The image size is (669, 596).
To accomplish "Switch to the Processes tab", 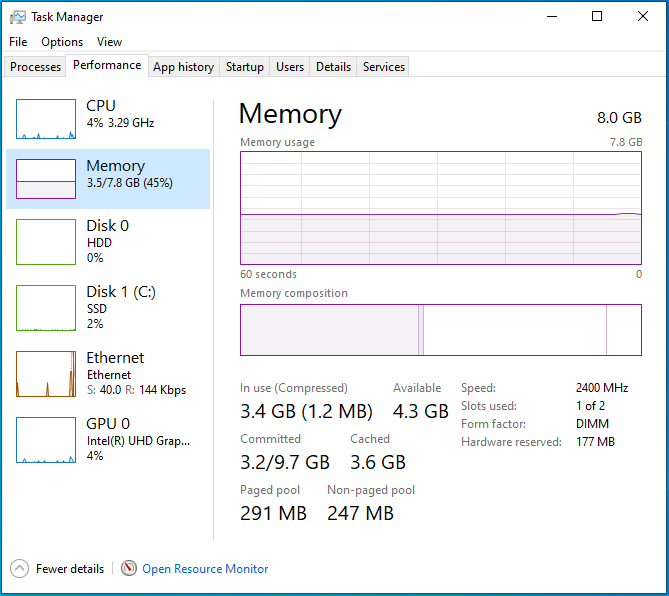I will click(36, 67).
